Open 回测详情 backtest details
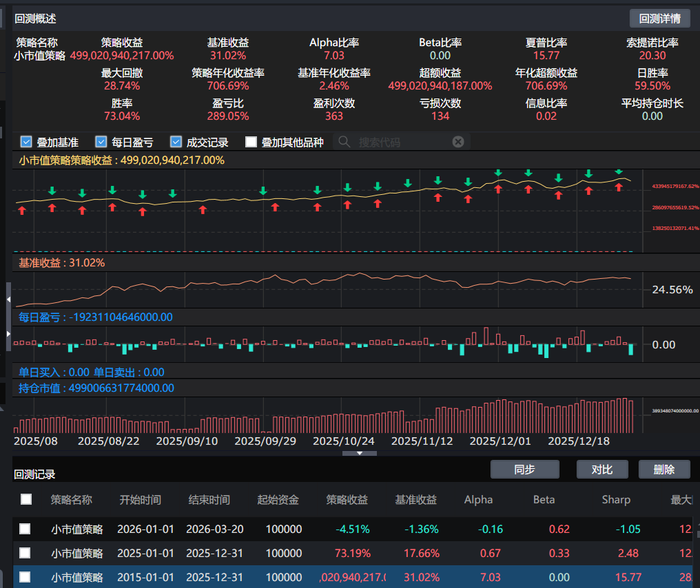700x588 pixels. pyautogui.click(x=659, y=19)
